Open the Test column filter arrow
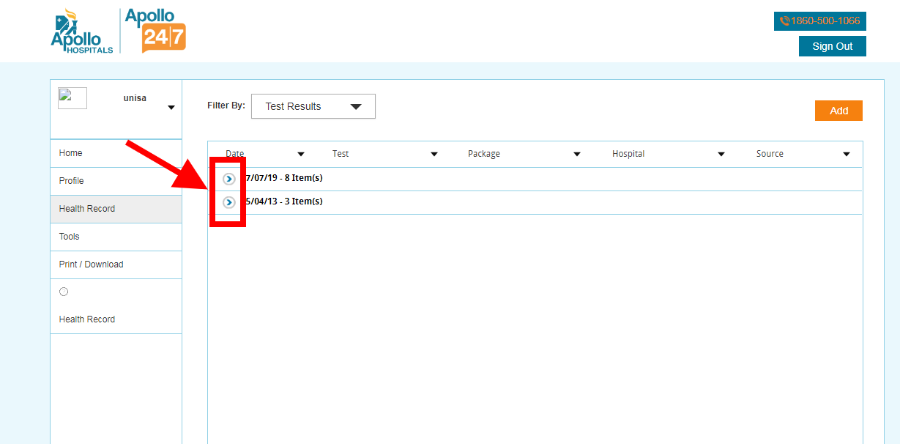Image resolution: width=900 pixels, height=444 pixels. [434, 154]
